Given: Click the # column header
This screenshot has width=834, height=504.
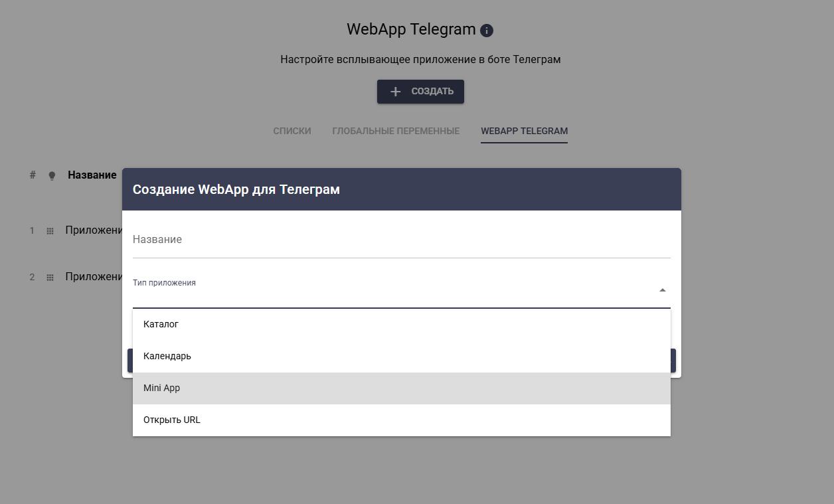Looking at the screenshot, I should (x=33, y=175).
